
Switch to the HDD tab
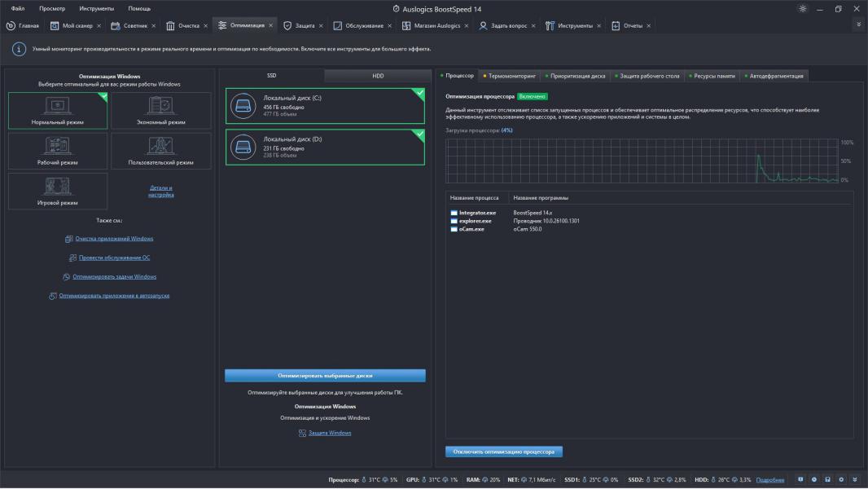click(x=378, y=76)
